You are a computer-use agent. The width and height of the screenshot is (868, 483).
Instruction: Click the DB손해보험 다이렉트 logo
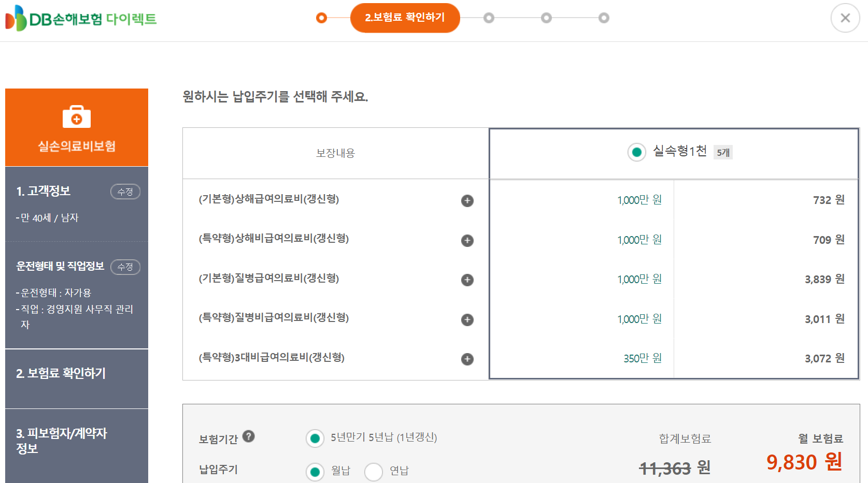(x=81, y=19)
